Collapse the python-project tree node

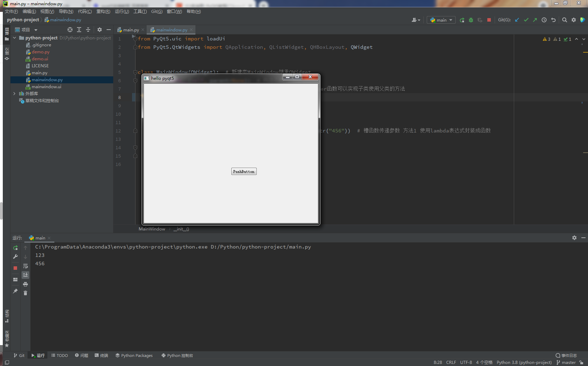tap(14, 38)
